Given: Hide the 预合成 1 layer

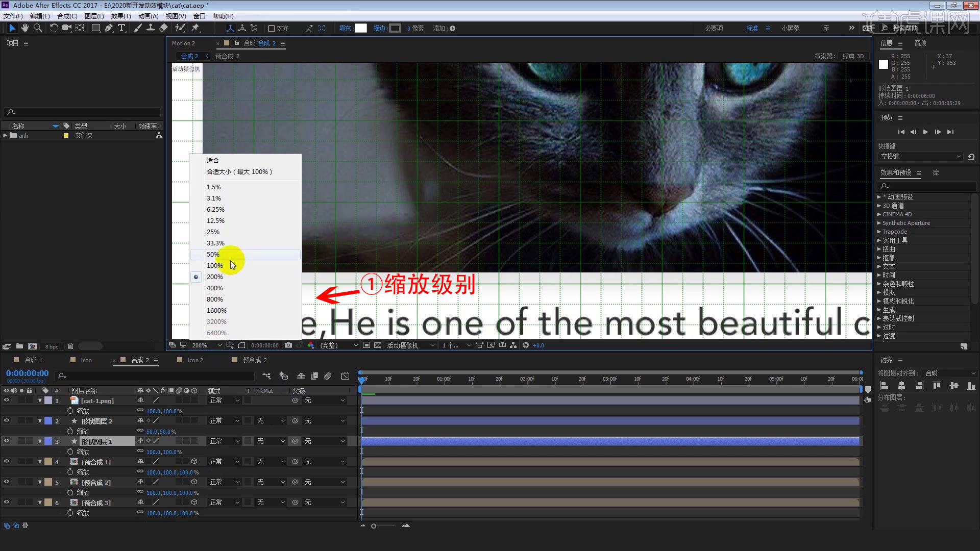Looking at the screenshot, I should 7,462.
